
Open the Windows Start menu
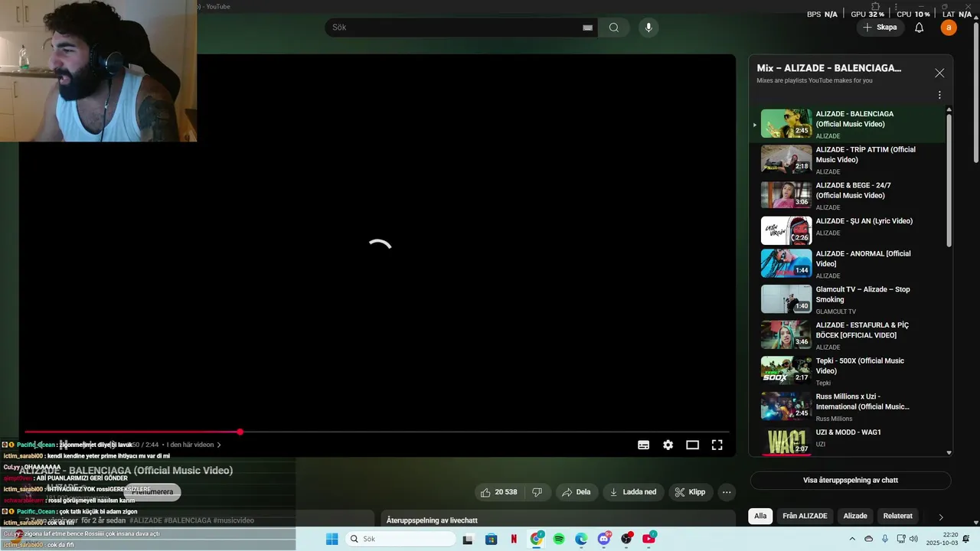pyautogui.click(x=332, y=539)
